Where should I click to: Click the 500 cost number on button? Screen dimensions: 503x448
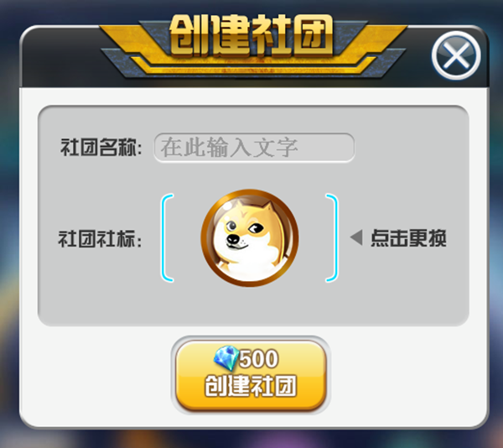tap(258, 358)
